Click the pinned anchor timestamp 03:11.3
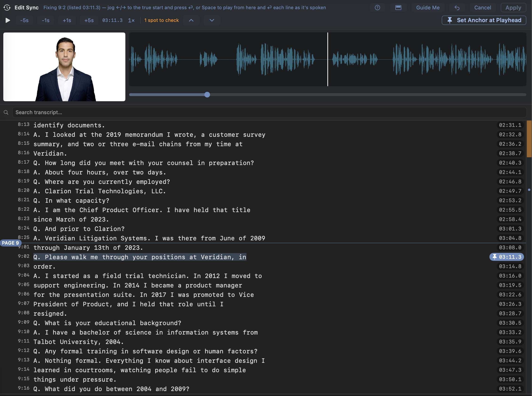532x396 pixels. (506, 257)
